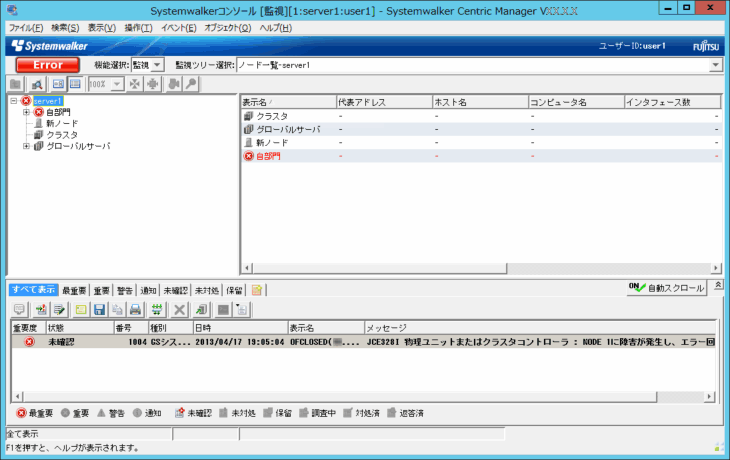Click the new note tab icon beside 保留
Screen dimensions: 730x460
click(x=257, y=290)
